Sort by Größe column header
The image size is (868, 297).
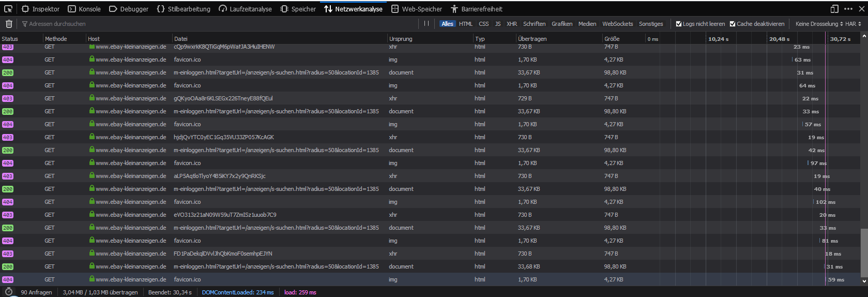[624, 39]
